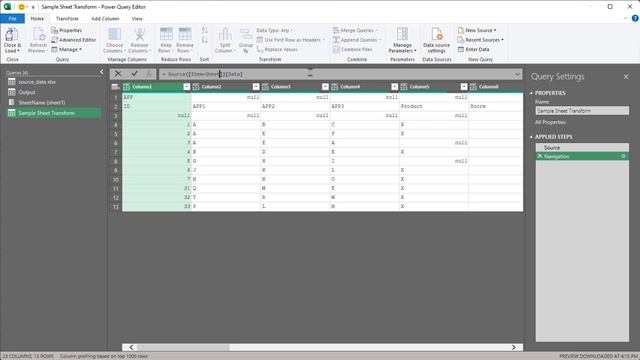Select the Column2 header
Viewport: 640px width, 360px height.
pyautogui.click(x=226, y=87)
